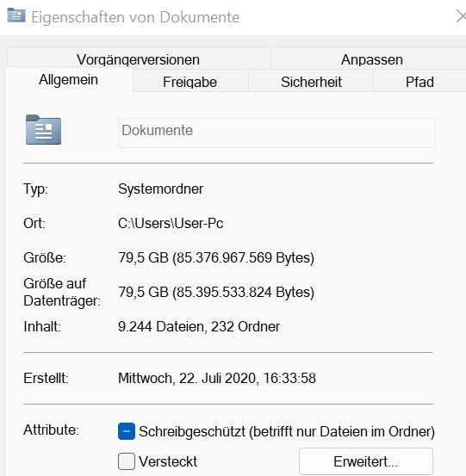Enable the Versteckt checkbox
Screen dimensions: 466x476
127,461
